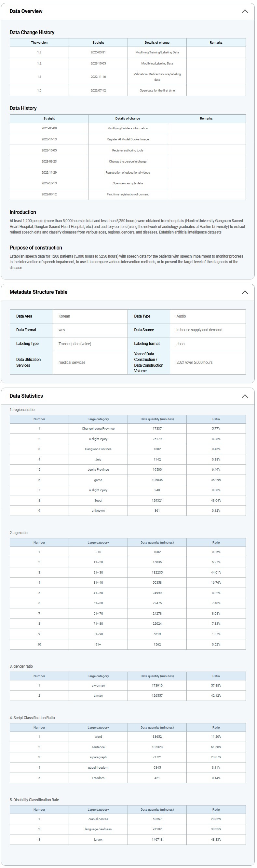257x868 pixels.
Task: Collapse the Data Overview section chevron
Action: (245, 11)
